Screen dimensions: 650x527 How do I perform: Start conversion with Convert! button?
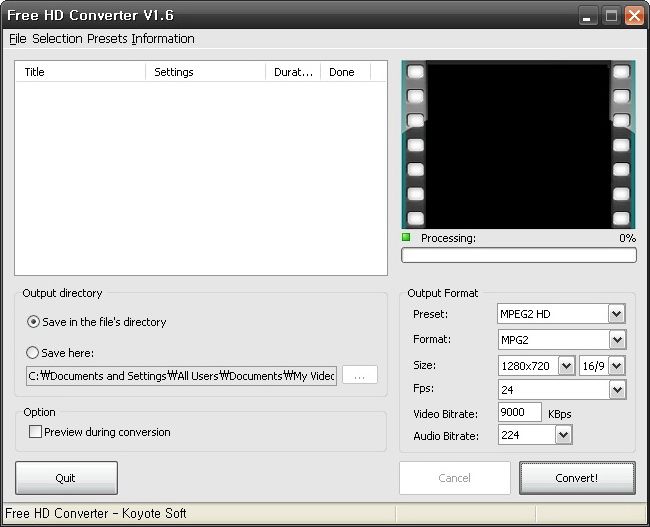tap(577, 478)
